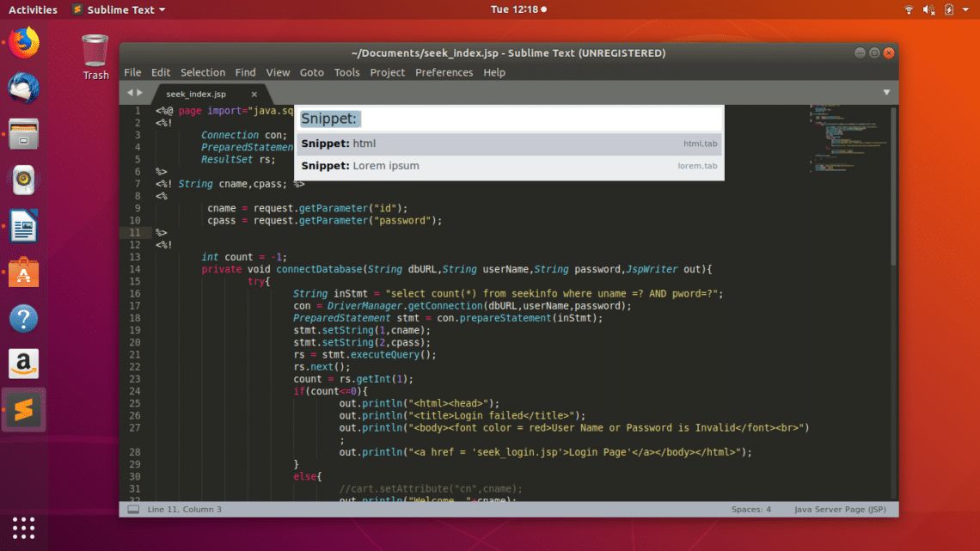The image size is (980, 551).
Task: Click line number 24 in gutter
Action: tap(135, 391)
